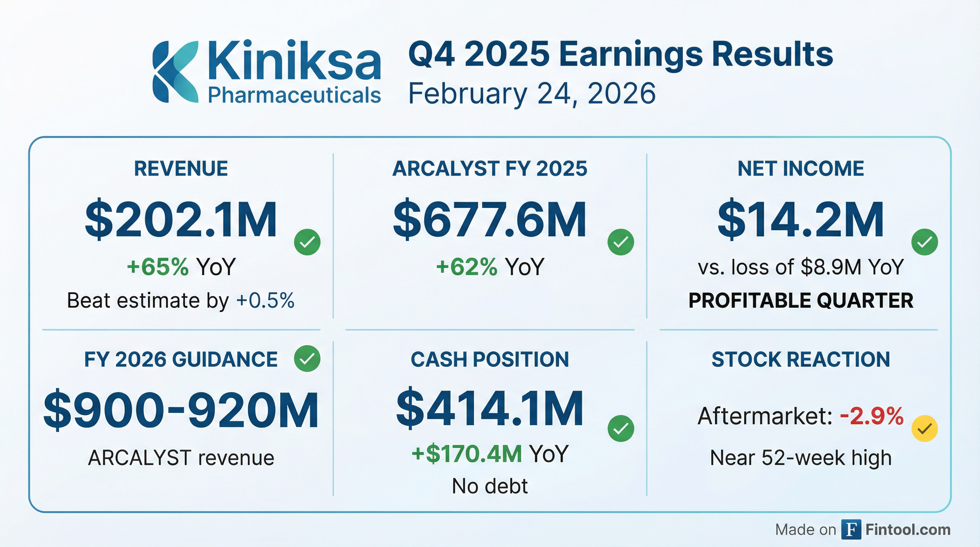
Task: Click the Kiniksa Pharmaceuticals company name
Action: click(294, 72)
